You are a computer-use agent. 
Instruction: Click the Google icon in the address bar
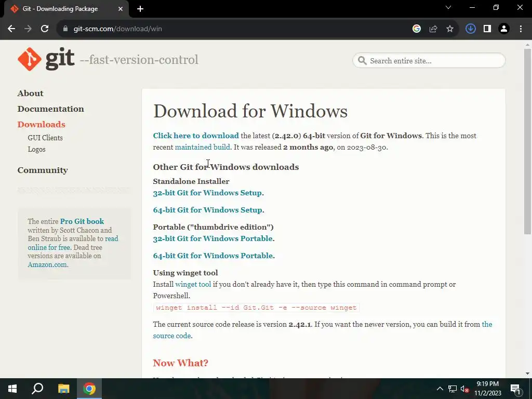[417, 29]
